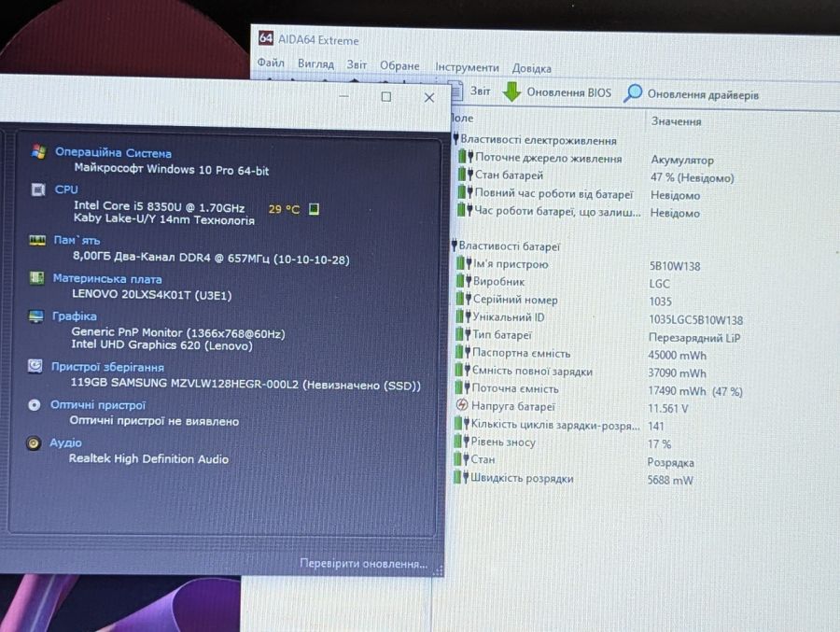This screenshot has width=840, height=632.
Task: Close the front system info window
Action: [x=429, y=98]
